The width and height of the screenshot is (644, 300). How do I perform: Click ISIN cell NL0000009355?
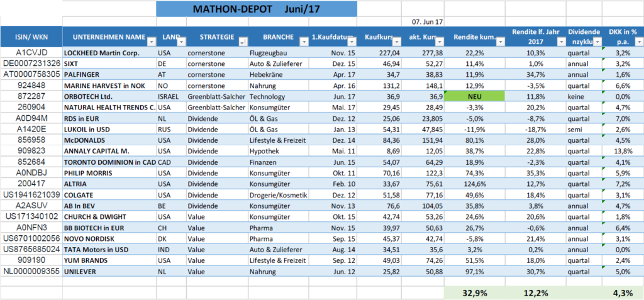[31, 271]
